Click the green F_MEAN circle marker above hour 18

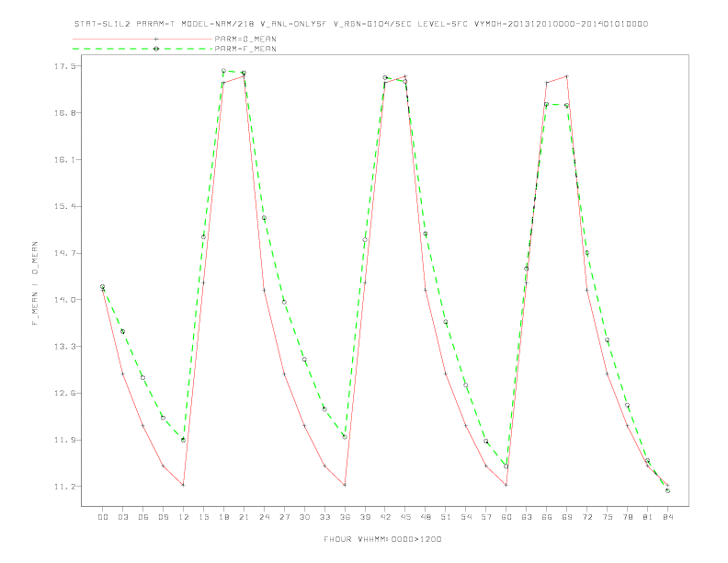223,71
